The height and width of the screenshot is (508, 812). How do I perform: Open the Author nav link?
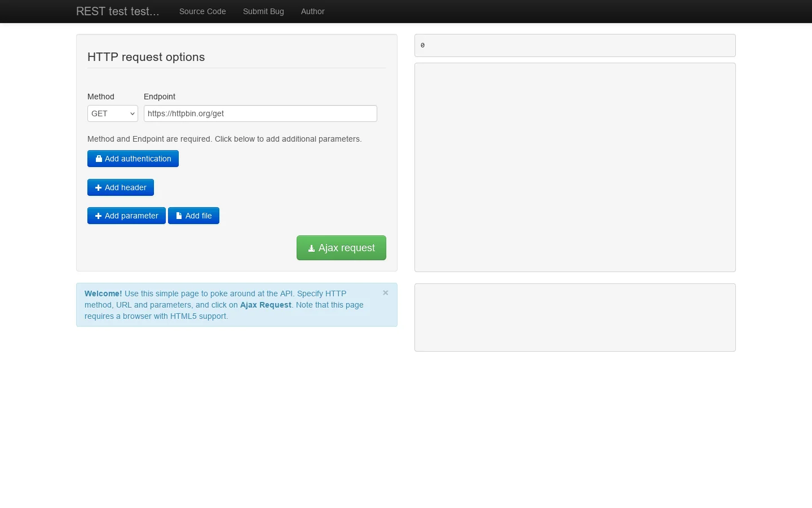pos(312,11)
